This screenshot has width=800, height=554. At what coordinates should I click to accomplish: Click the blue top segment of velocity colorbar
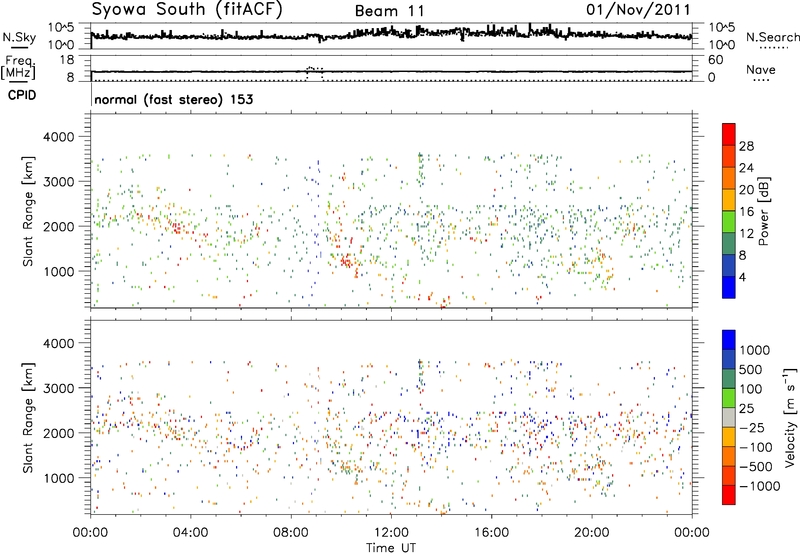coord(729,340)
